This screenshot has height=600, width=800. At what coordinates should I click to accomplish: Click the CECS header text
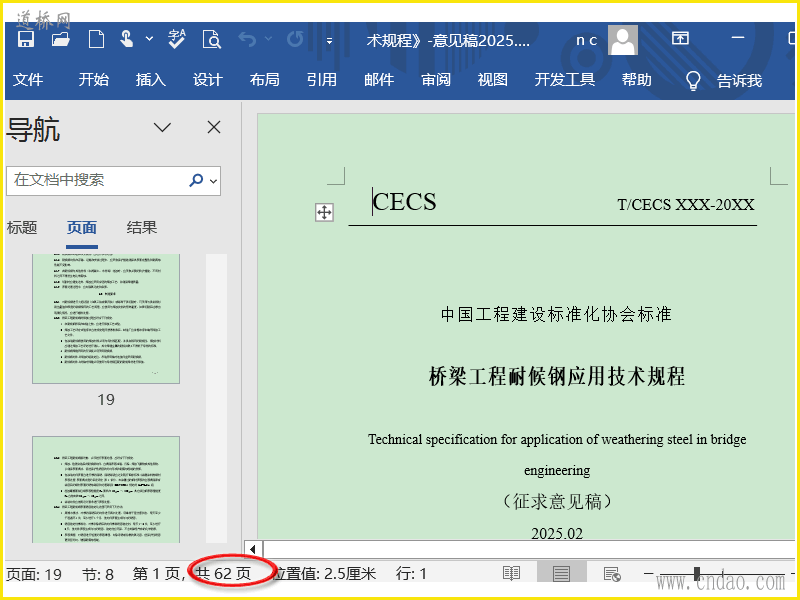click(404, 202)
